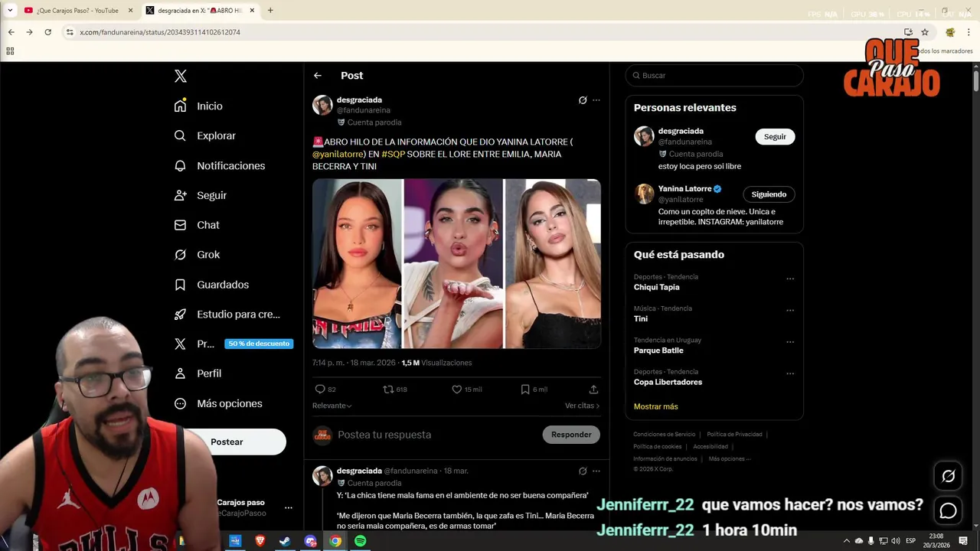This screenshot has height=551, width=980.
Task: Open Chiqui Tapia trend
Action: 657,287
